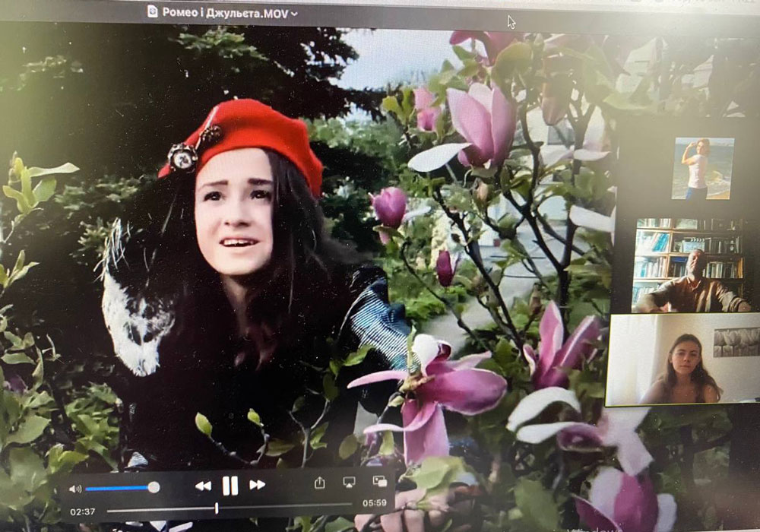Viewport: 760px width, 532px height.
Task: Pause the playing video
Action: (x=230, y=486)
